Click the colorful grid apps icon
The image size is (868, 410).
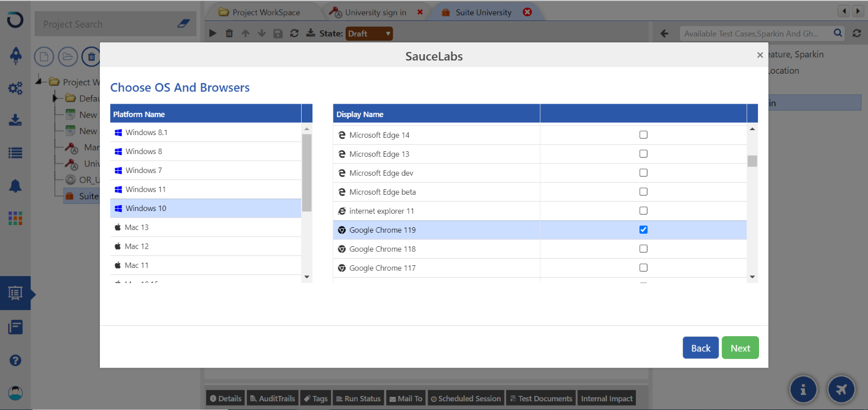coord(16,219)
